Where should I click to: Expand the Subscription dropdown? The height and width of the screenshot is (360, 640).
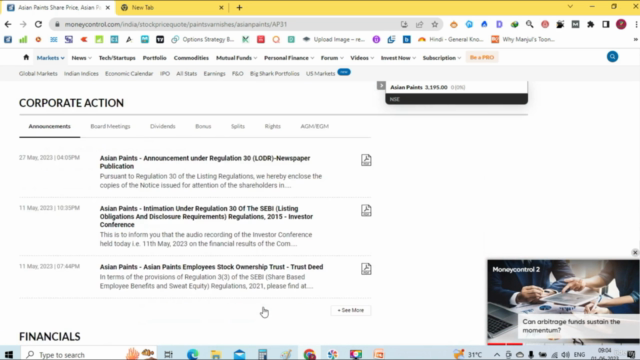(442, 58)
